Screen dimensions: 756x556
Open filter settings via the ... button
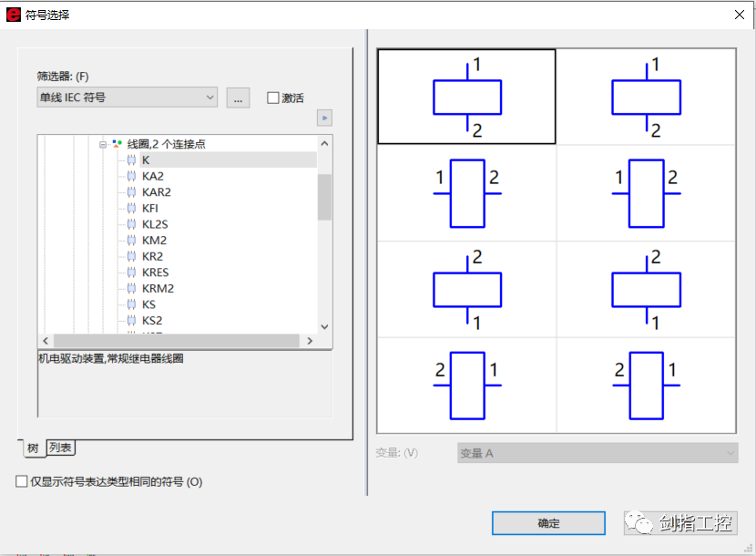238,98
